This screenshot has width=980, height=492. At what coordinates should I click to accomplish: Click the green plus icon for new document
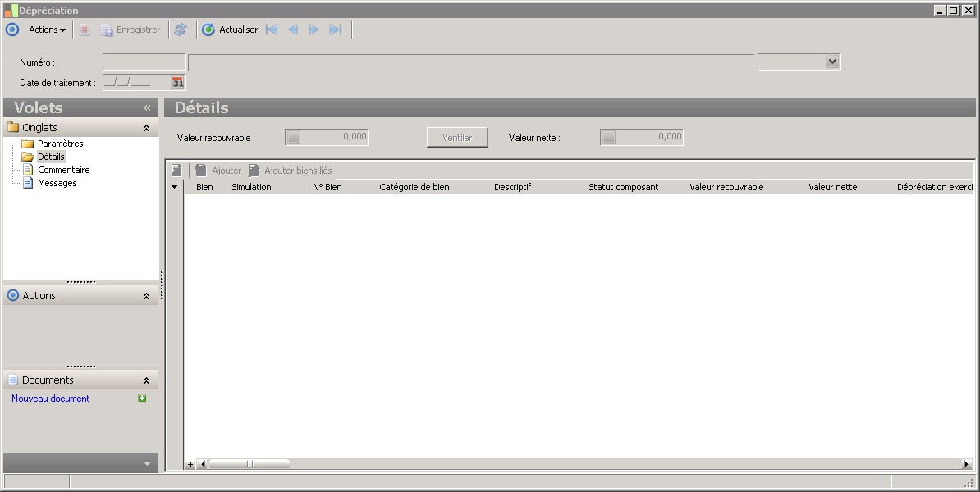[142, 398]
